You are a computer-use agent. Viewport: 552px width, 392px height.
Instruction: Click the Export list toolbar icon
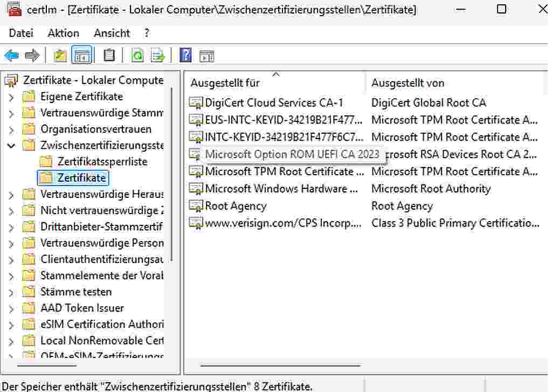157,56
